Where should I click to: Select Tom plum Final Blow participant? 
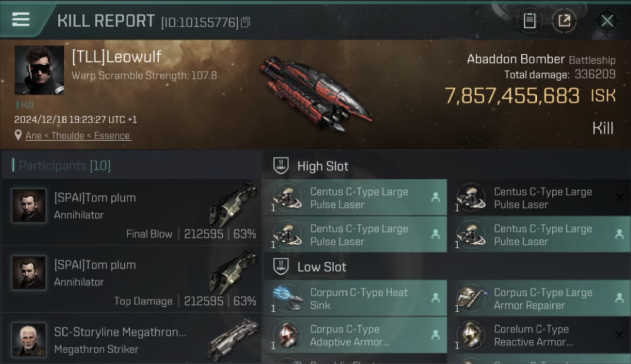[x=132, y=212]
